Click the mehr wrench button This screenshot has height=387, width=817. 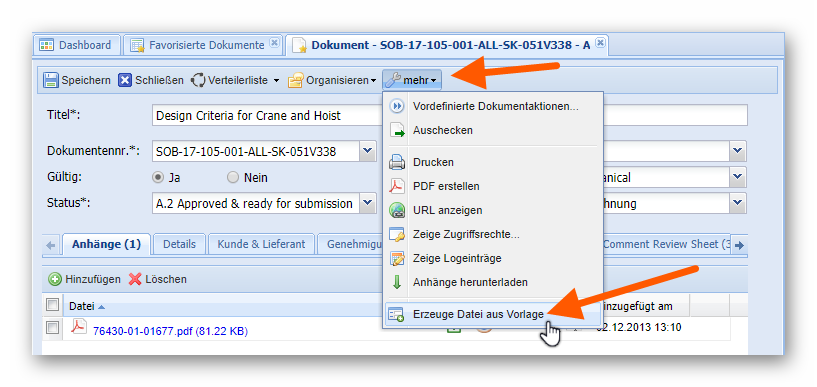pos(412,80)
